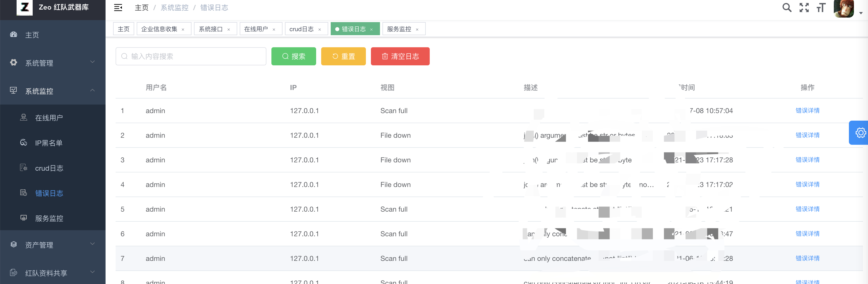This screenshot has width=868, height=284.
Task: Open IP黑名单 in the sidebar
Action: click(x=49, y=143)
